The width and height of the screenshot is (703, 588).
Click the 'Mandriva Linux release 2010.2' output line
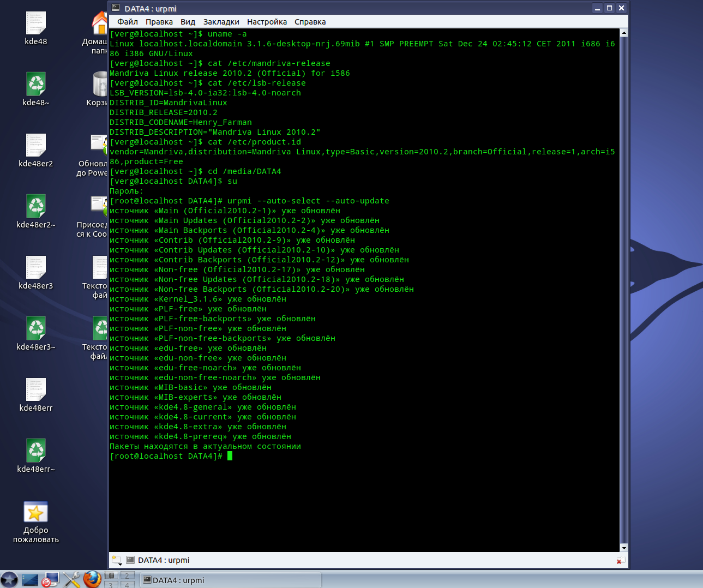click(230, 73)
